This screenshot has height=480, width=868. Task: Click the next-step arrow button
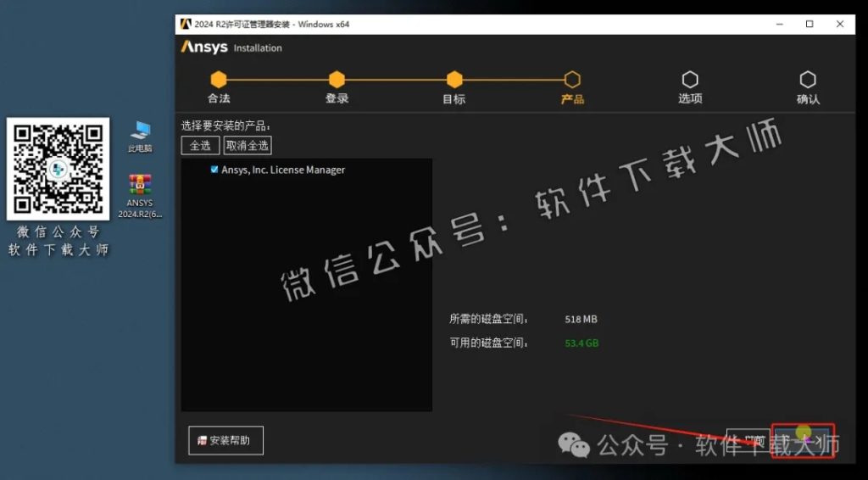803,441
